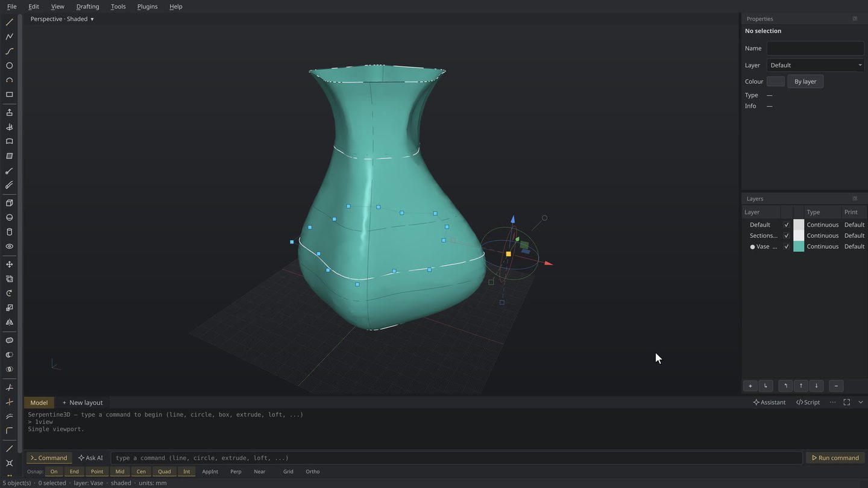868x488 pixels.
Task: Click the By layer colour button
Action: click(805, 81)
